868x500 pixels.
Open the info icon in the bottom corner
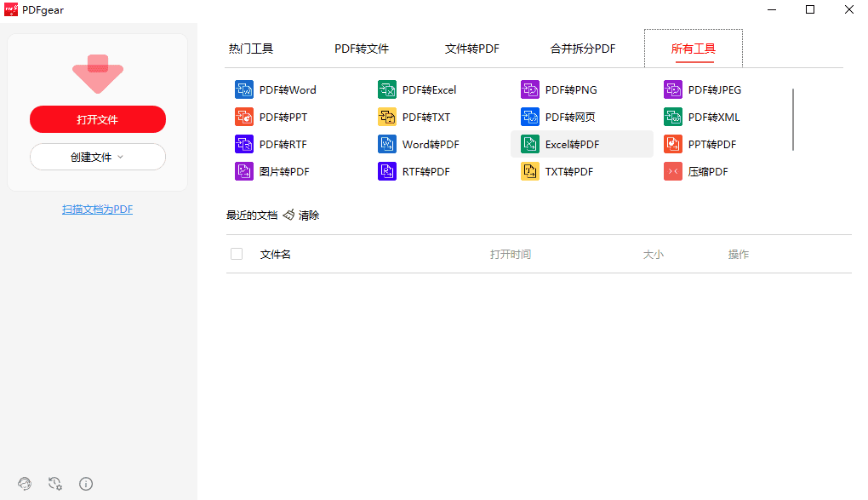pyautogui.click(x=85, y=484)
